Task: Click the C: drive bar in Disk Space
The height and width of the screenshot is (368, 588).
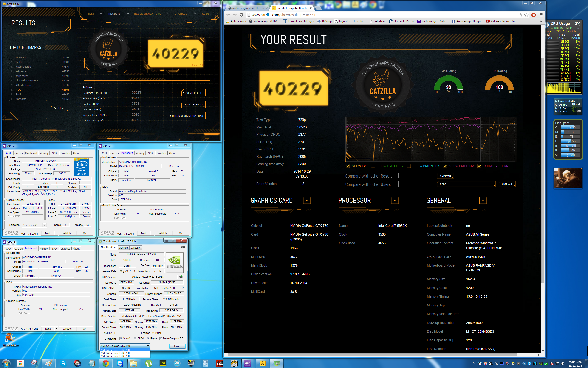Action: 570,127
